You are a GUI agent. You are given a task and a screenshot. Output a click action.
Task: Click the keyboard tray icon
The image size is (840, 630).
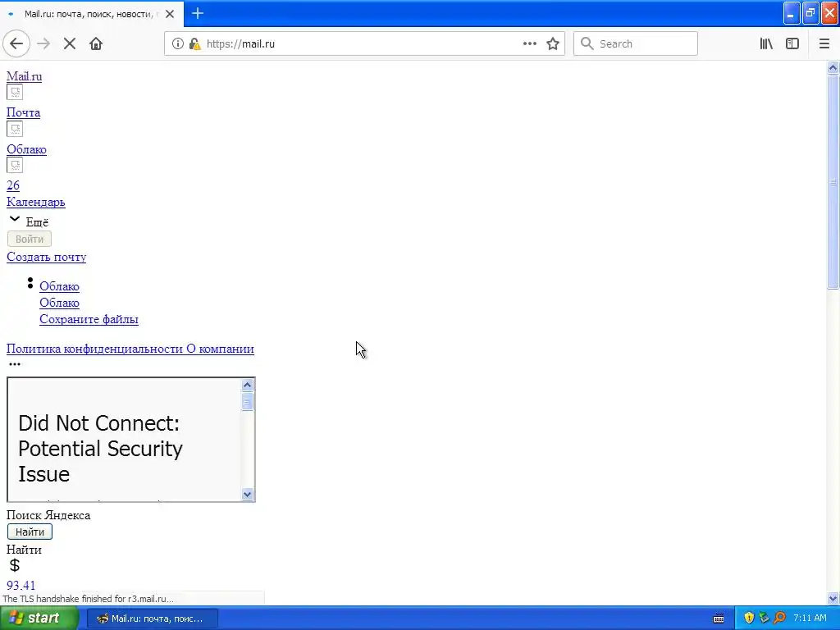tap(719, 619)
